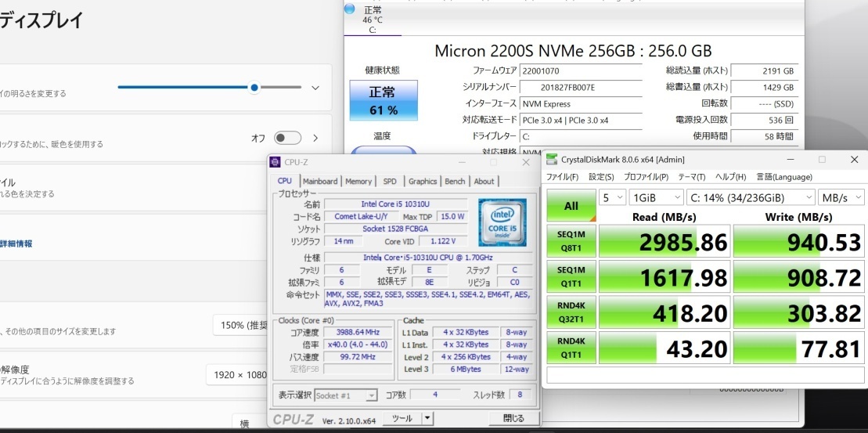Click the CPU-Z ツール button

click(402, 419)
